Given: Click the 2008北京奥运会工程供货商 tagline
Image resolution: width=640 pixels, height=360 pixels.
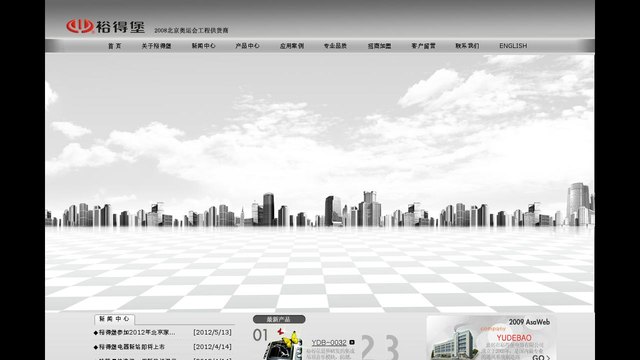Looking at the screenshot, I should tap(191, 31).
